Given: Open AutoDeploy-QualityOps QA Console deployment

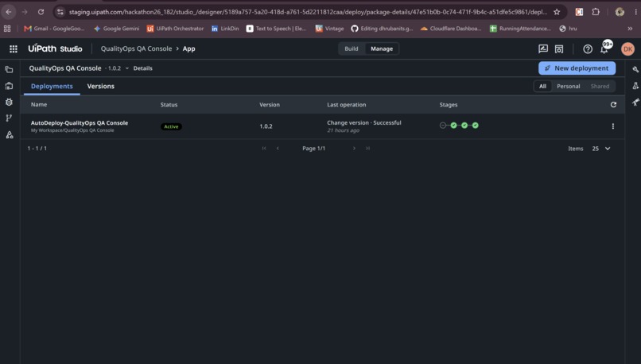Looking at the screenshot, I should point(80,122).
